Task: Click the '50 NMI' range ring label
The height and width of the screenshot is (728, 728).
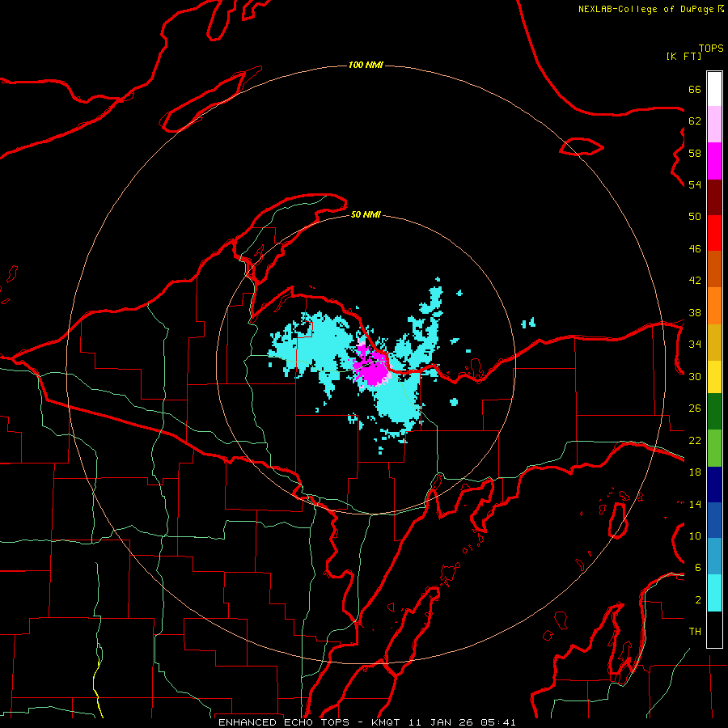Action: (x=366, y=214)
